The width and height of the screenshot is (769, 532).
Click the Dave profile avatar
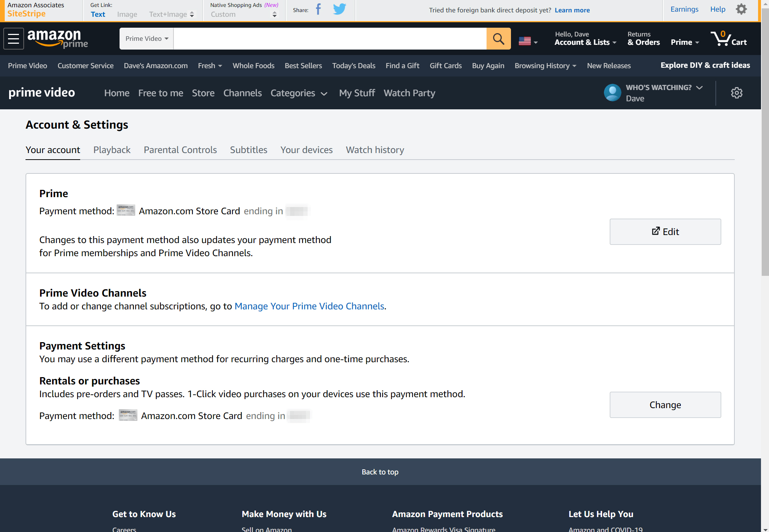612,93
